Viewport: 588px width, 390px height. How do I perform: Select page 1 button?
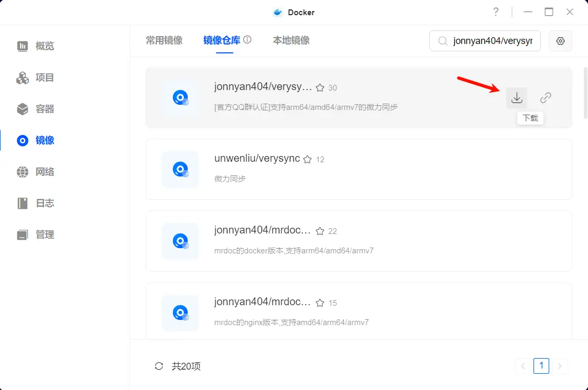click(541, 365)
